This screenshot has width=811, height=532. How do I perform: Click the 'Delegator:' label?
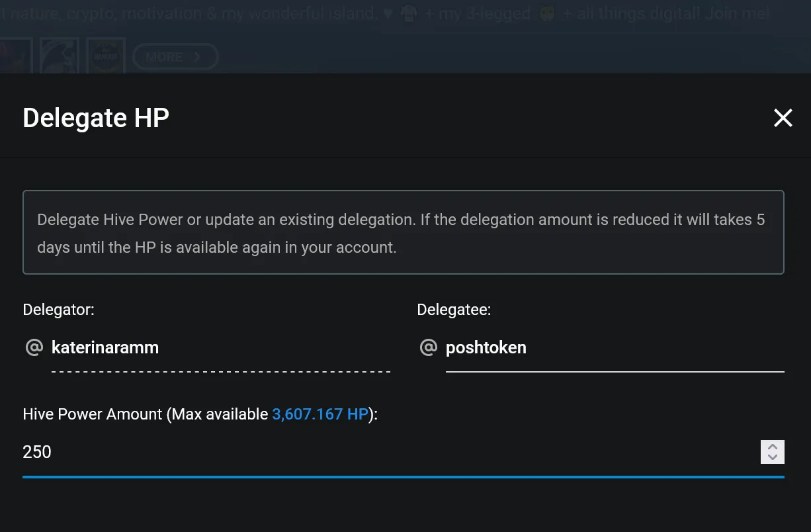(x=59, y=310)
